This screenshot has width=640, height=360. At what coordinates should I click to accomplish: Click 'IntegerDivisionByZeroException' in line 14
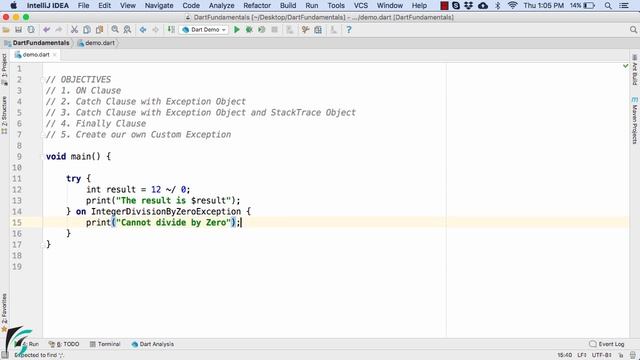[x=166, y=211]
